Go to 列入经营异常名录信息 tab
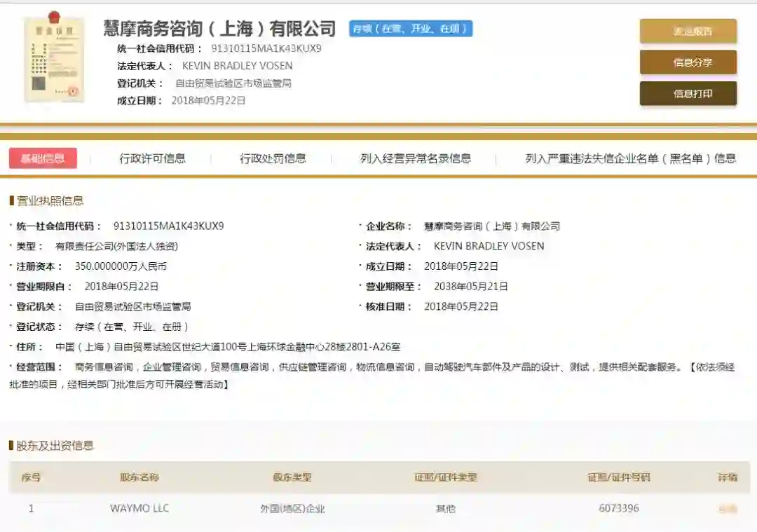 pos(416,158)
